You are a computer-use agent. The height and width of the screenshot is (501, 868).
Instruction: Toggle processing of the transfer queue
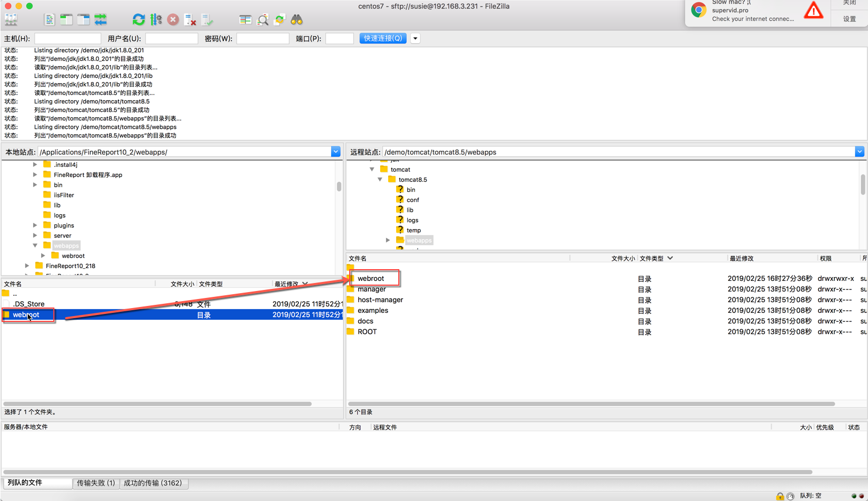point(156,20)
